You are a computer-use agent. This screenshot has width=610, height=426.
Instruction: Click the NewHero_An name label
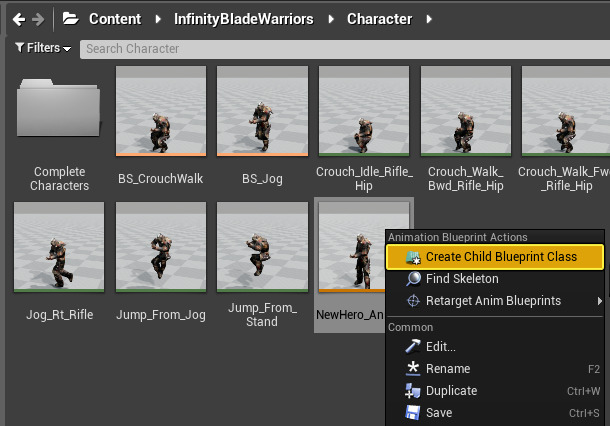pyautogui.click(x=350, y=314)
